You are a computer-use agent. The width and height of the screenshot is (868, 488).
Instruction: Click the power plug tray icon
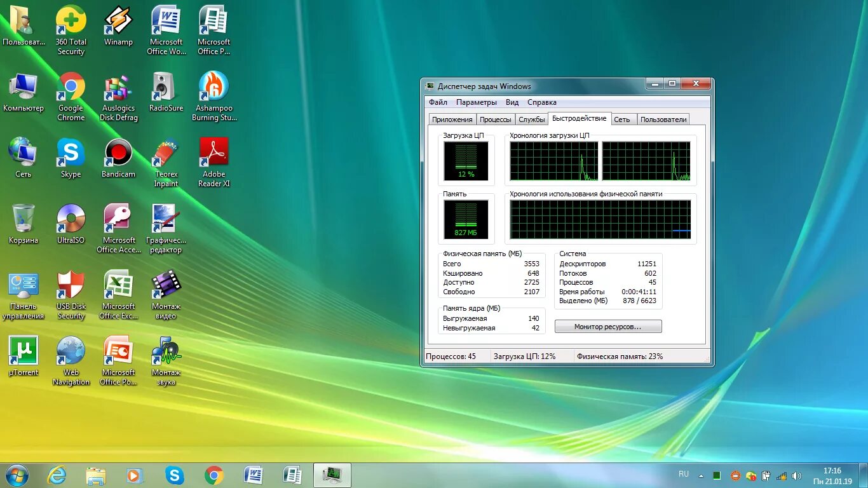[766, 475]
